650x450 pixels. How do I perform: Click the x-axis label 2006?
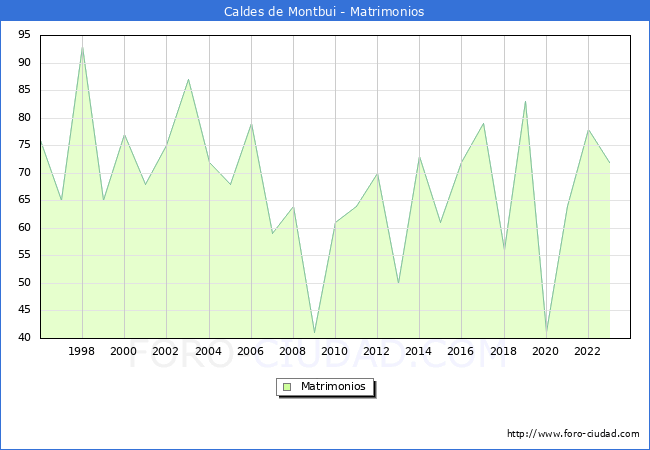250,351
